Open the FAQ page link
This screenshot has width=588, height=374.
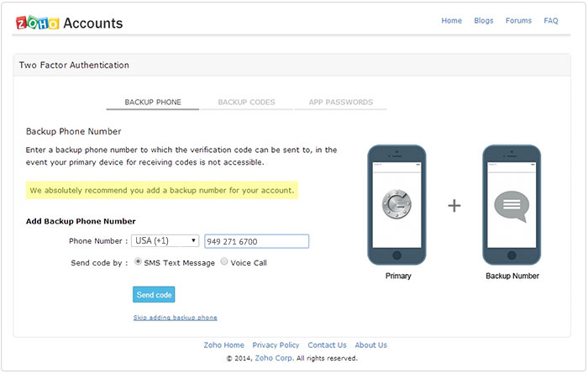(551, 21)
